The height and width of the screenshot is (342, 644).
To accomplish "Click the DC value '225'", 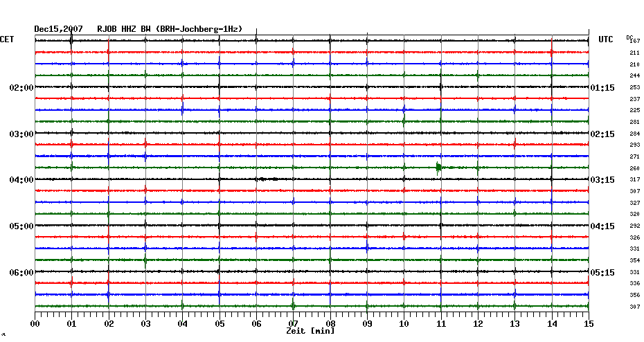I will (x=635, y=111).
